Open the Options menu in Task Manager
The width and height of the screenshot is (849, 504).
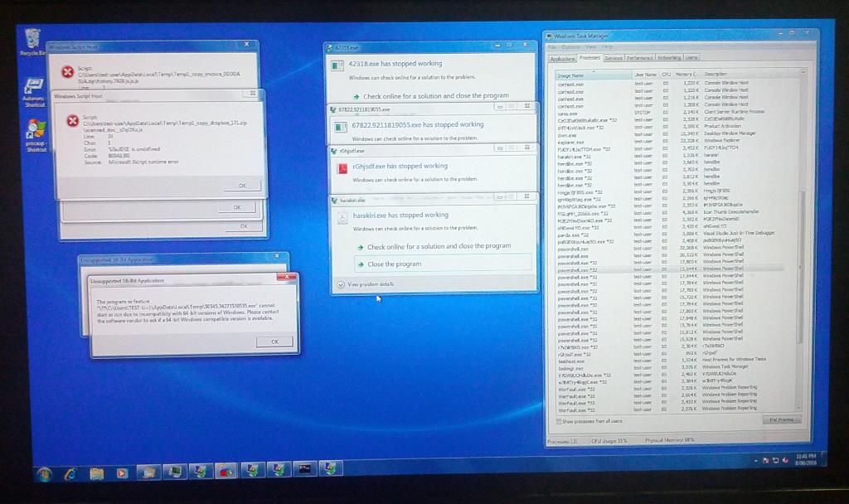pyautogui.click(x=570, y=47)
